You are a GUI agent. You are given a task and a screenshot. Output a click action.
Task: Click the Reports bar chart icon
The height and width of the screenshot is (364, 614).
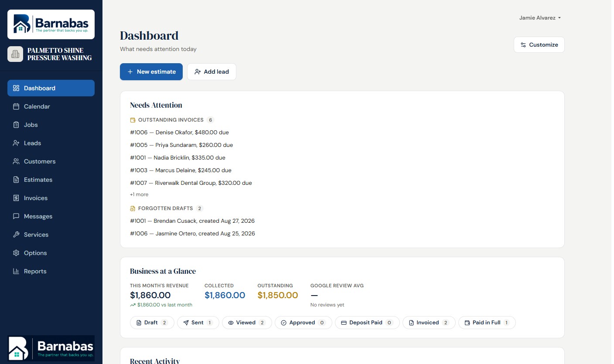click(16, 271)
